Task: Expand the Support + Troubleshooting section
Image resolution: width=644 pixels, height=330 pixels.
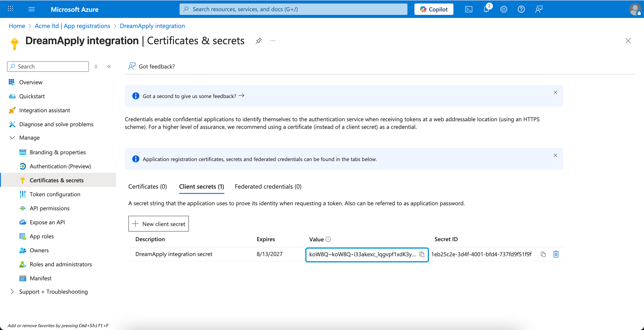Action: point(12,292)
